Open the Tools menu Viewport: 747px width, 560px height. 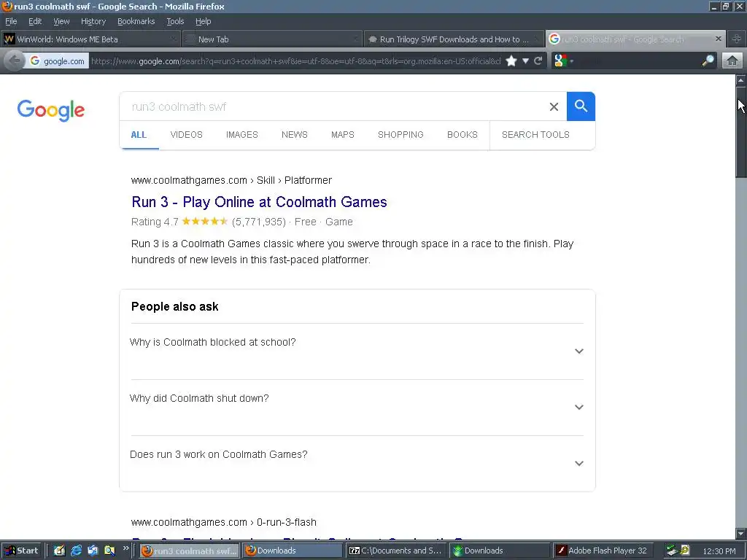pos(175,21)
